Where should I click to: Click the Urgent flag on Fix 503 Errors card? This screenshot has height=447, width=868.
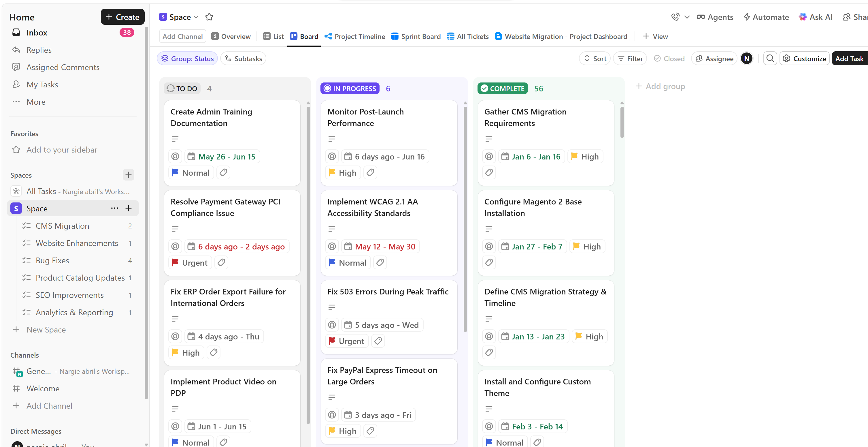347,341
